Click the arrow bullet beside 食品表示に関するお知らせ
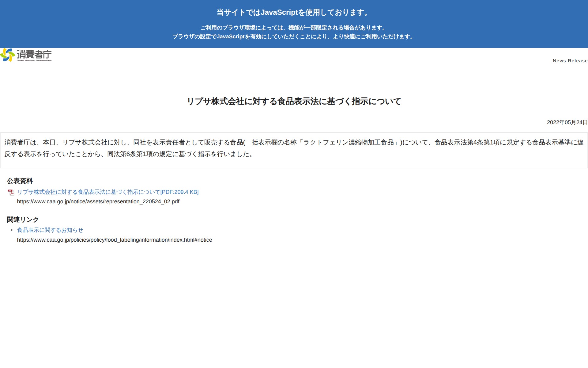This screenshot has width=588, height=368. (12, 230)
